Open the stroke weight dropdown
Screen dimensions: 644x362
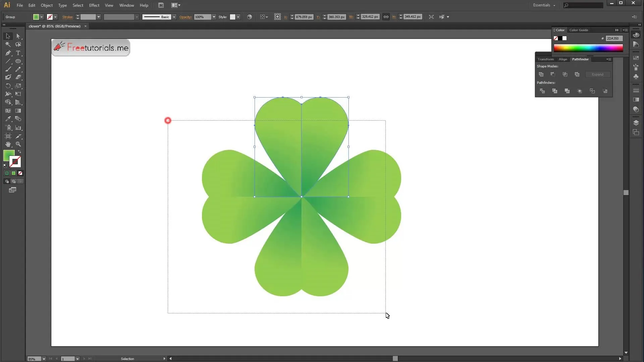click(x=99, y=17)
